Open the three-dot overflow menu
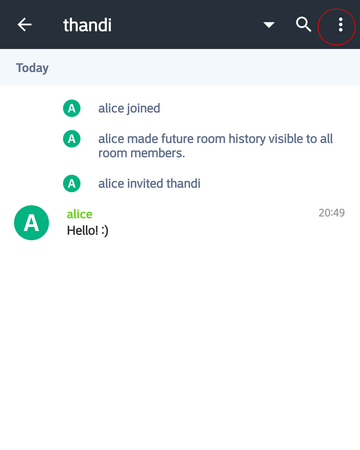Screen dimensions: 360x450 click(340, 25)
